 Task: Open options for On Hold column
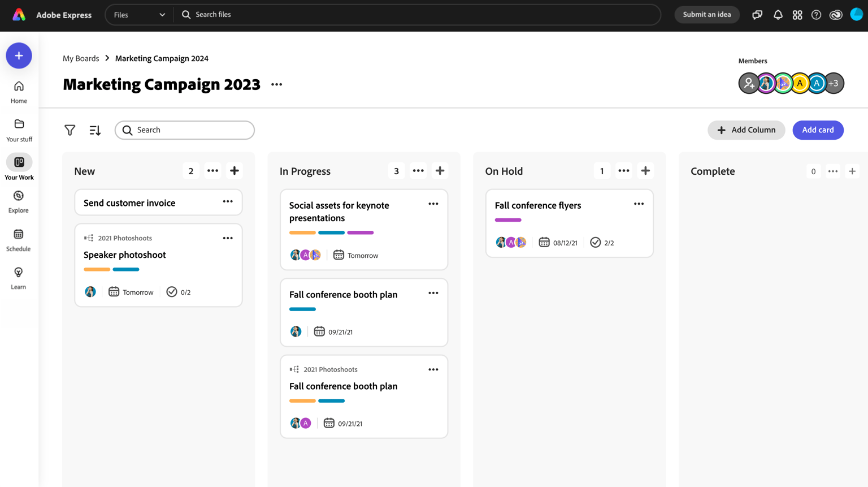624,171
